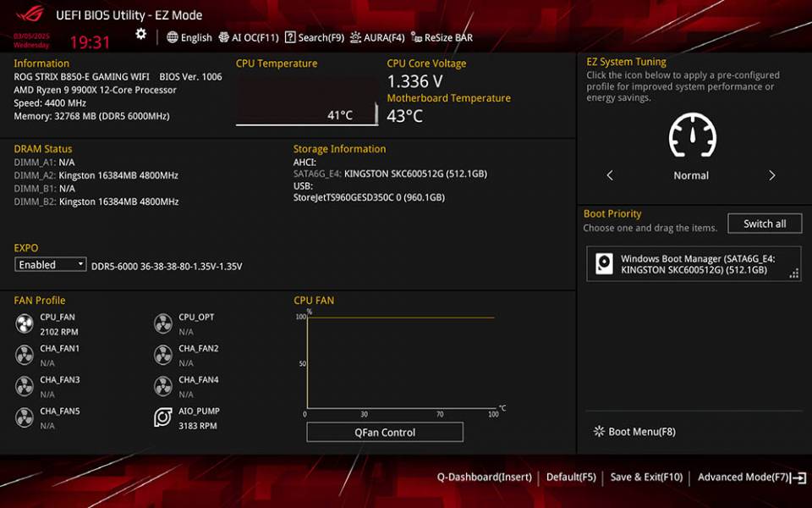Click the DIMM_A2 Kingston memory row
The height and width of the screenshot is (508, 812).
coord(96,175)
